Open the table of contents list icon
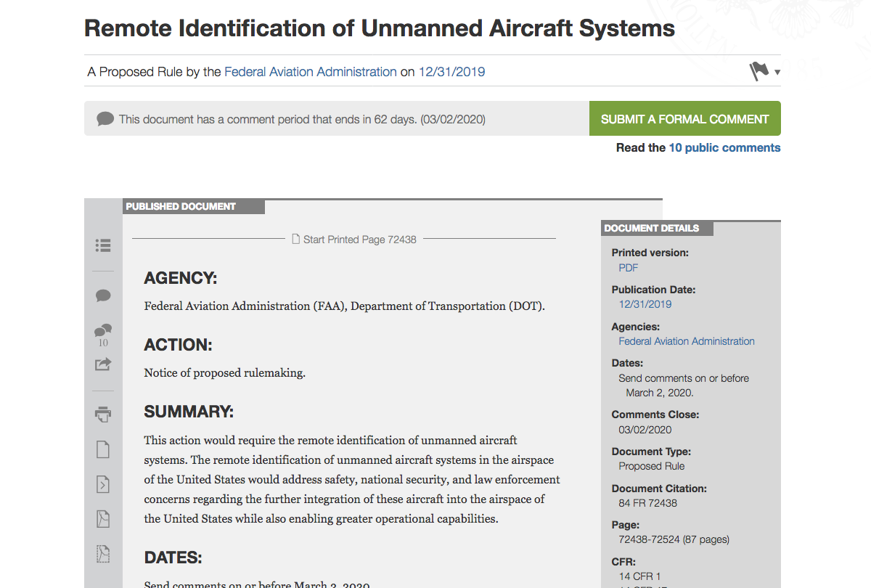871x588 pixels. (x=103, y=245)
